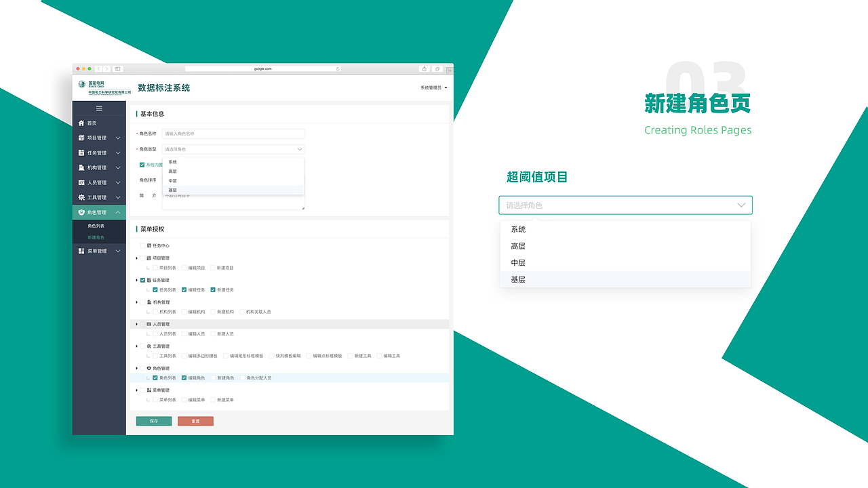The image size is (868, 488).
Task: Expand 项目管理 chevron in sidebar
Action: point(118,138)
